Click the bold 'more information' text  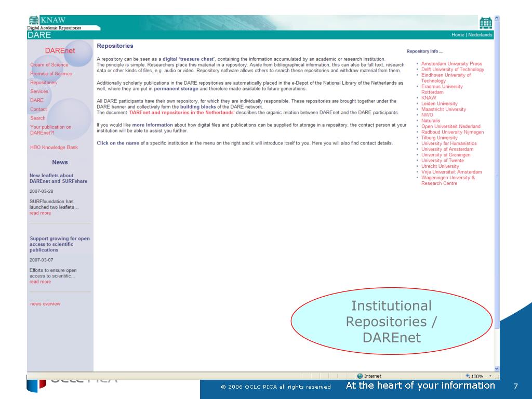click(x=152, y=125)
